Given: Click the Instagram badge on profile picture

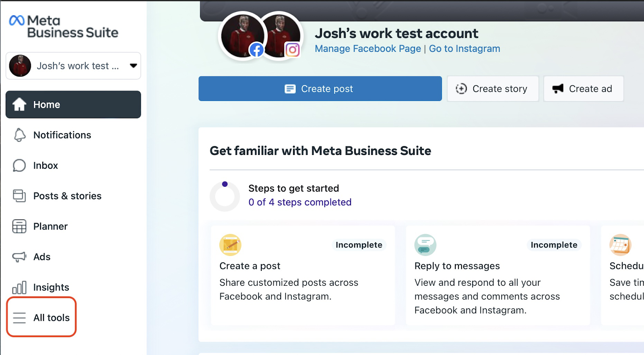Looking at the screenshot, I should pos(292,50).
